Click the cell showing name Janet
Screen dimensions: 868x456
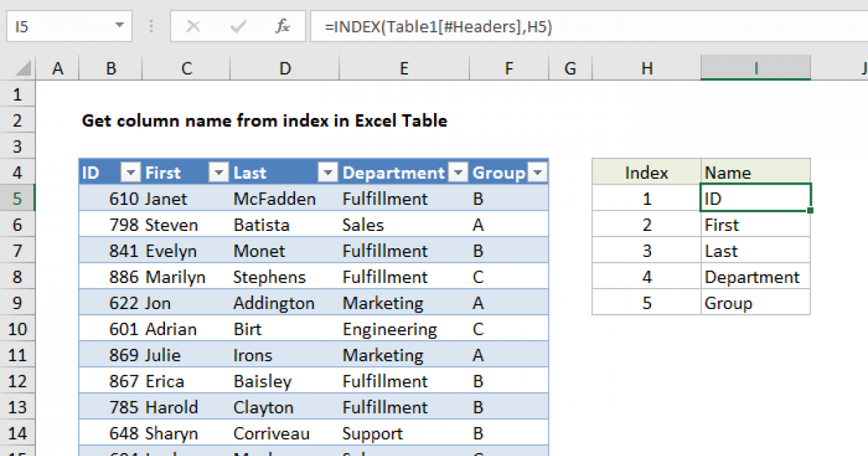[x=168, y=198]
